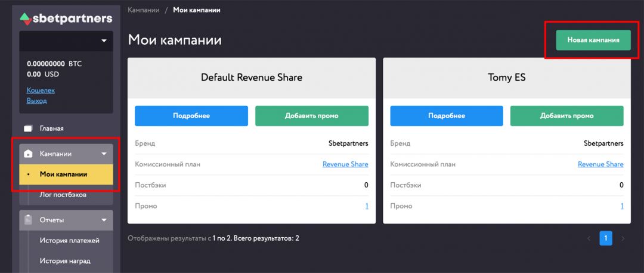
Task: Open История платежей report
Action: click(x=69, y=241)
